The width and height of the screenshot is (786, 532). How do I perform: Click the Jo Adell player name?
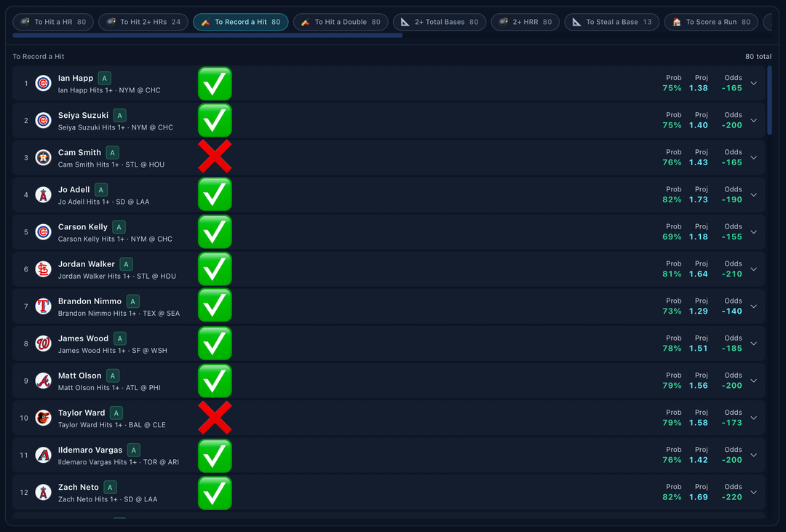coord(74,189)
